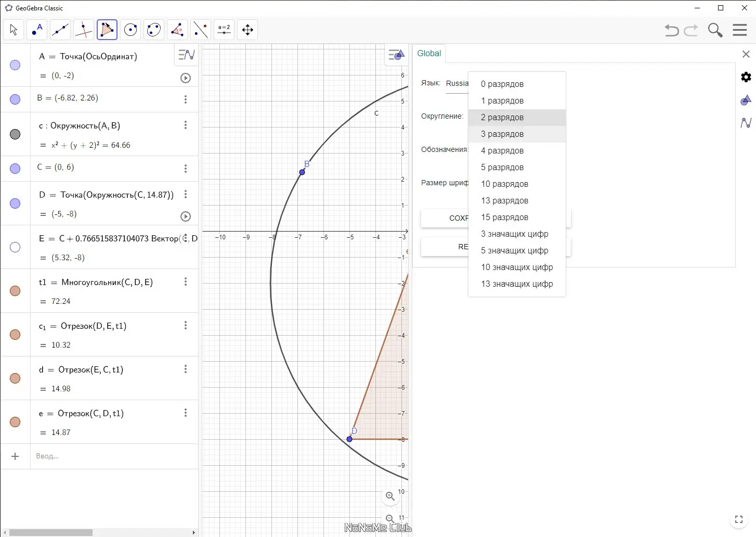Toggle visibility of circle c
The width and height of the screenshot is (756, 537).
15,134
